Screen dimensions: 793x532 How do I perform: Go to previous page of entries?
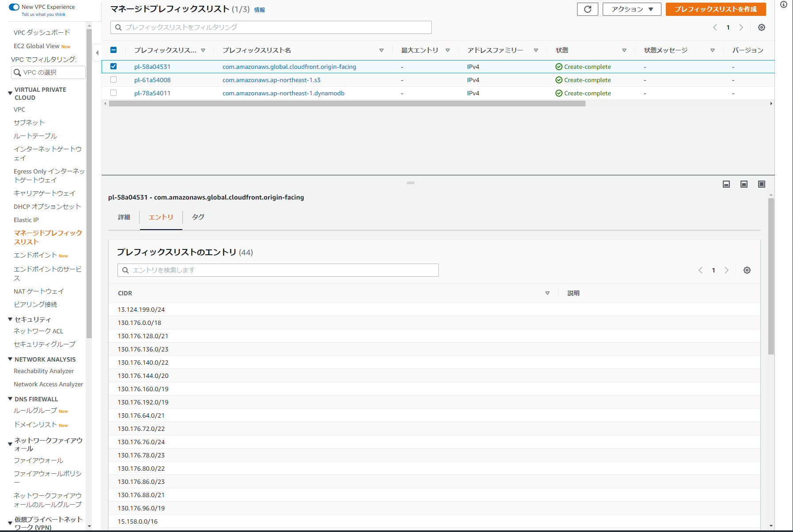tap(700, 270)
